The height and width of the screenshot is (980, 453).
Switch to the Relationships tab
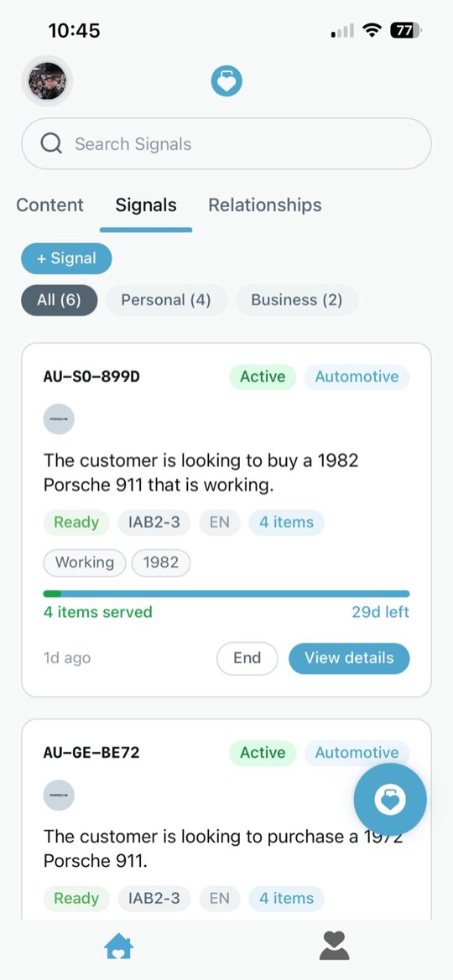tap(264, 205)
